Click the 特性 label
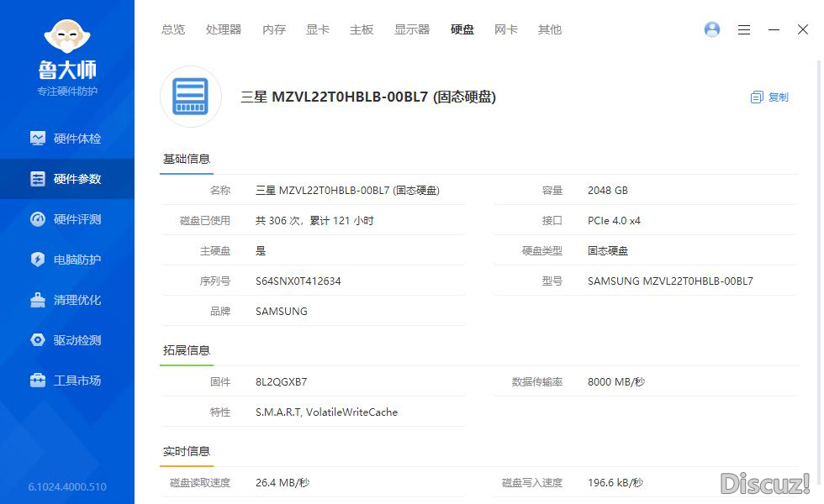Viewport: 824px width, 504px height. point(220,412)
